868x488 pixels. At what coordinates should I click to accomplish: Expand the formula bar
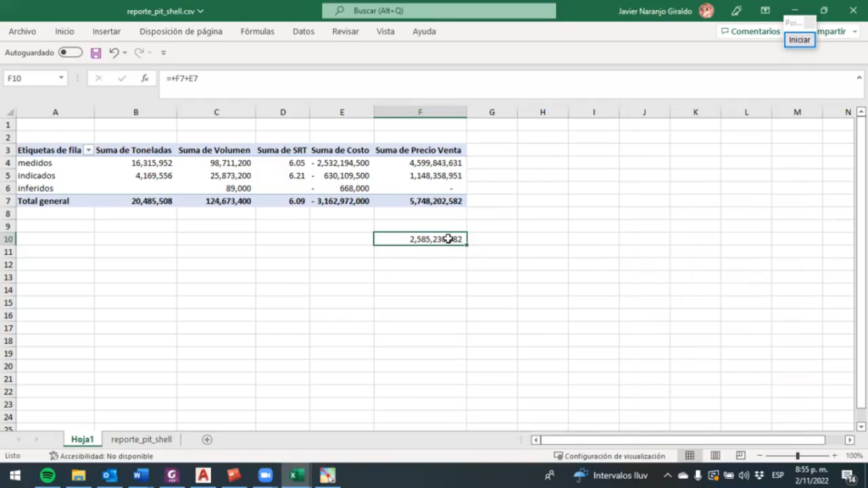click(860, 78)
